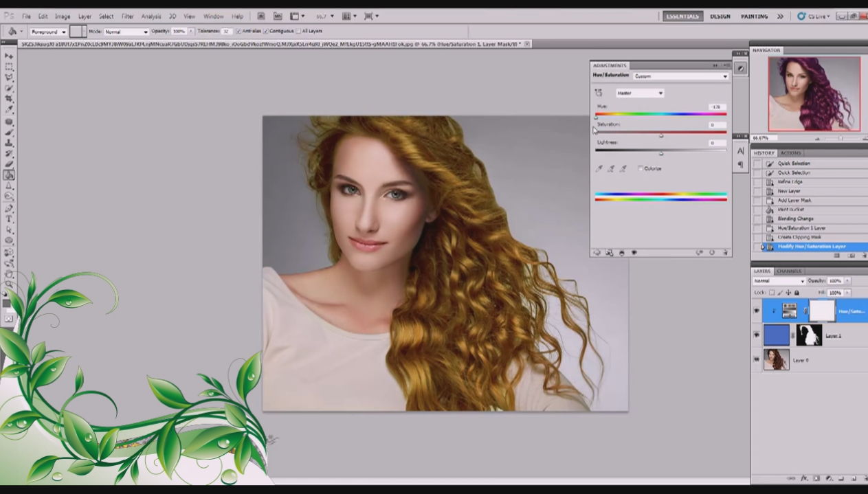Select the Crop tool
This screenshot has width=868, height=494.
[9, 99]
